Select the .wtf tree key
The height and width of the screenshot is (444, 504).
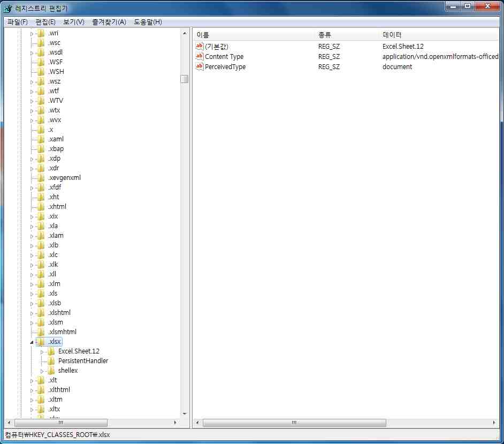(x=54, y=91)
